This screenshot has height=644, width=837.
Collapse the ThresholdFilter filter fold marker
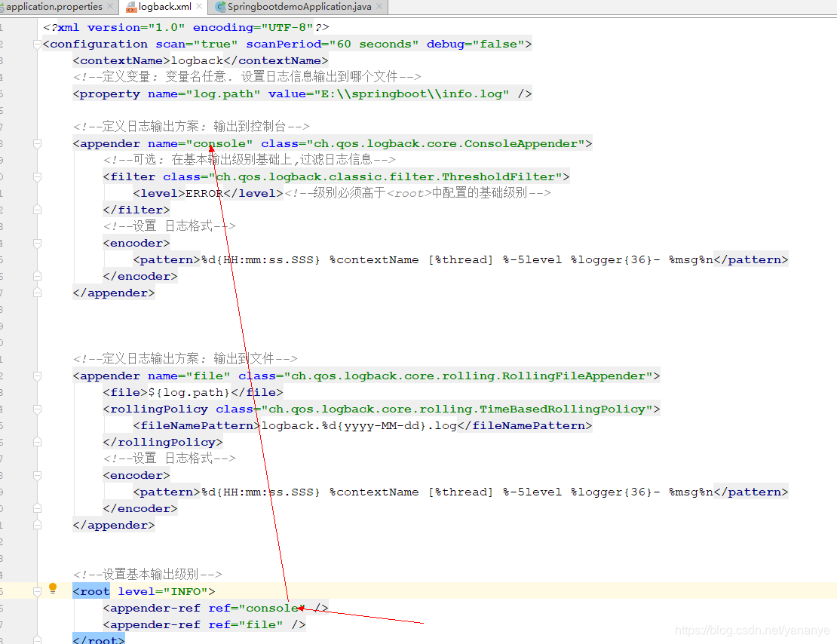pyautogui.click(x=38, y=176)
